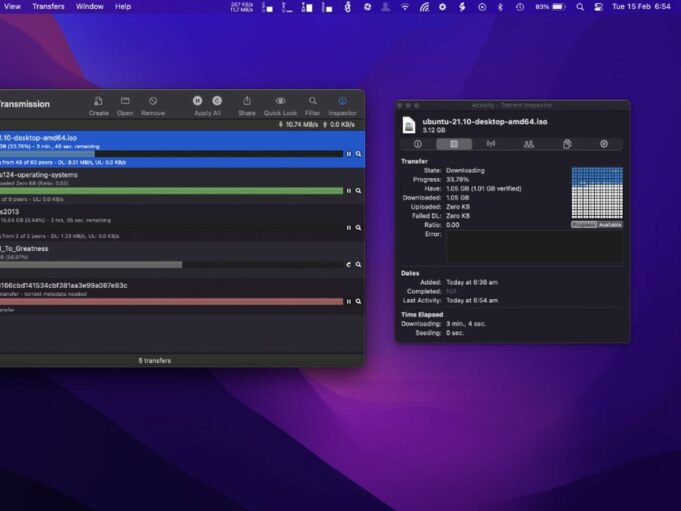The image size is (681, 511).
Task: Click red progress bar of hash e83c
Action: pyautogui.click(x=172, y=301)
